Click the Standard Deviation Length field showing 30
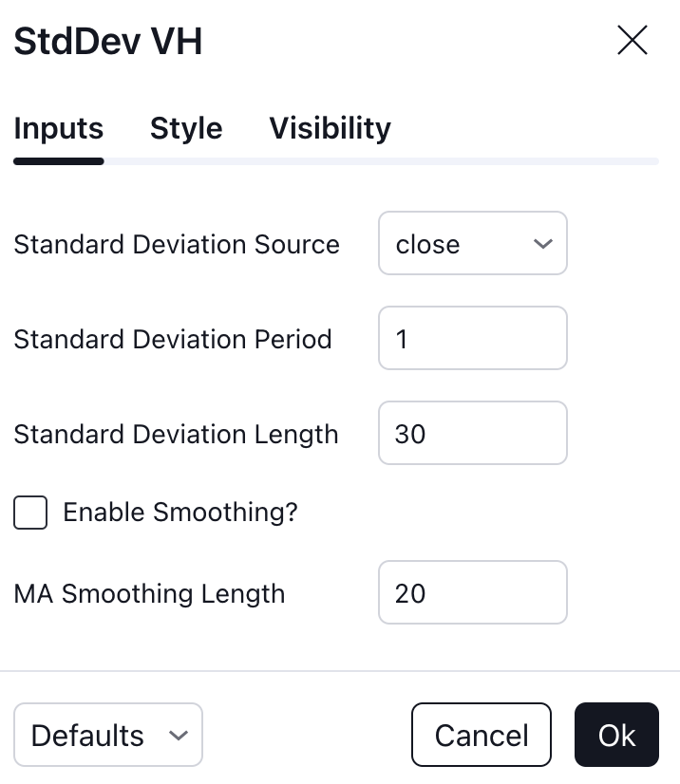The width and height of the screenshot is (680, 784). (x=473, y=433)
